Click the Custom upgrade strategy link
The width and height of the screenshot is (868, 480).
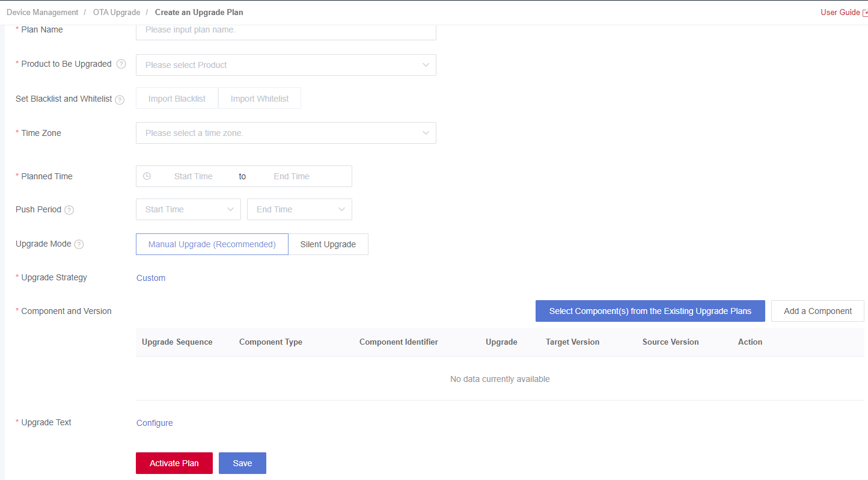pyautogui.click(x=151, y=278)
